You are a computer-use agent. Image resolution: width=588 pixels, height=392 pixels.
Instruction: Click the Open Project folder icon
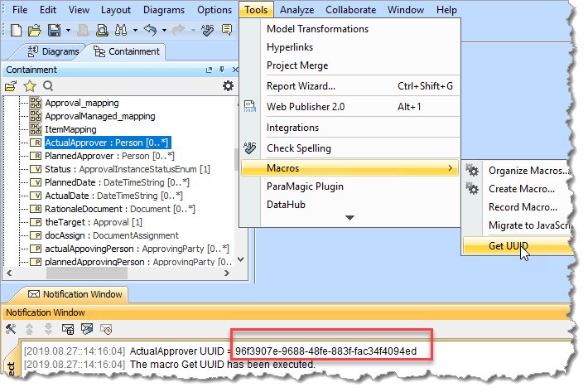[x=34, y=31]
